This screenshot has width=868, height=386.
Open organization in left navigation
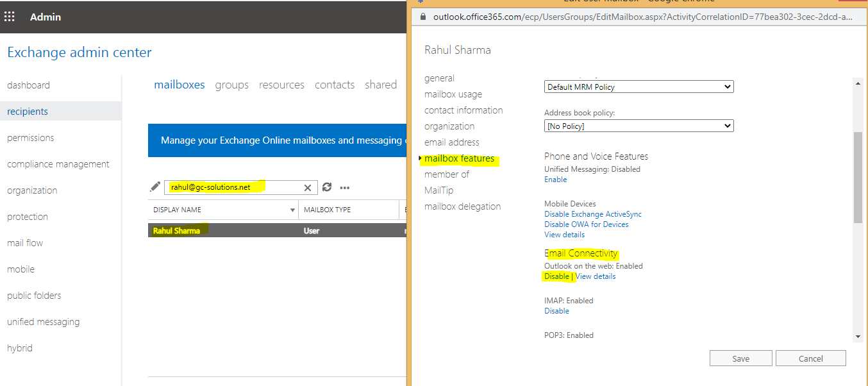[32, 190]
